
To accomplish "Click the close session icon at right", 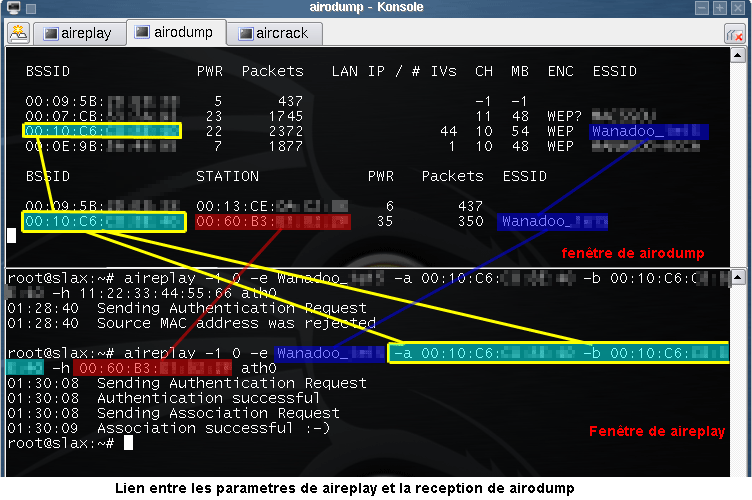I will (734, 34).
